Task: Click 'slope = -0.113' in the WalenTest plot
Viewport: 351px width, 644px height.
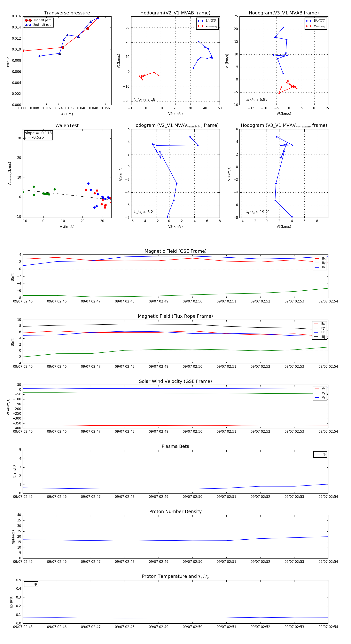Action: (38, 133)
